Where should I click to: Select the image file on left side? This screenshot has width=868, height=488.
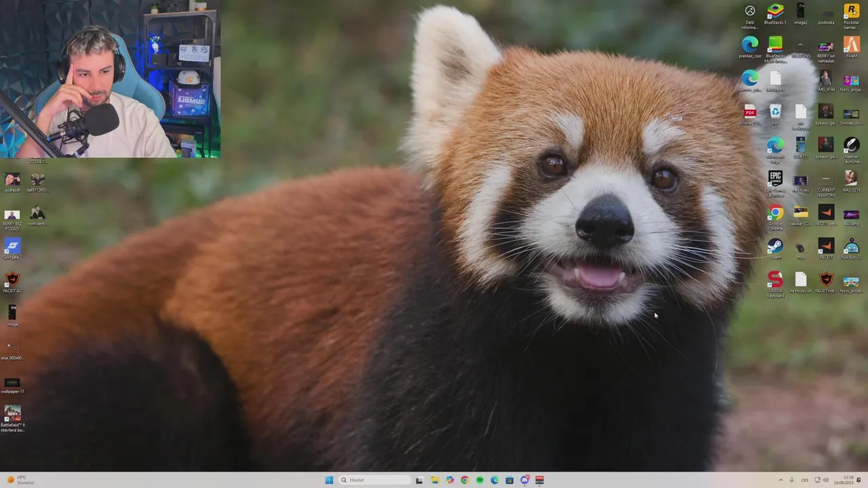[12, 315]
